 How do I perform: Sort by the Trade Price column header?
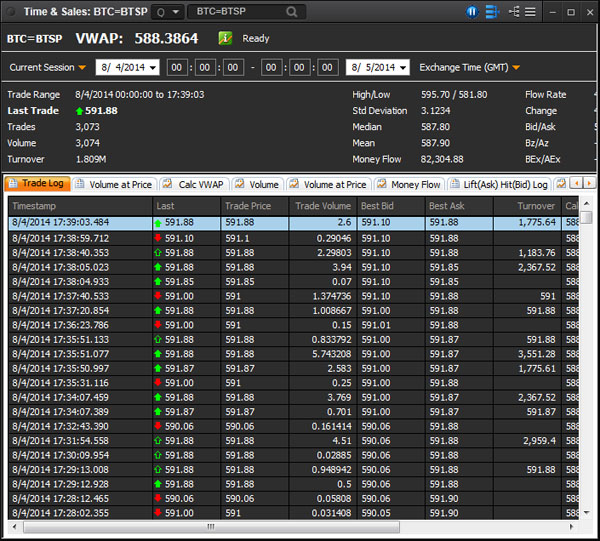pos(254,206)
